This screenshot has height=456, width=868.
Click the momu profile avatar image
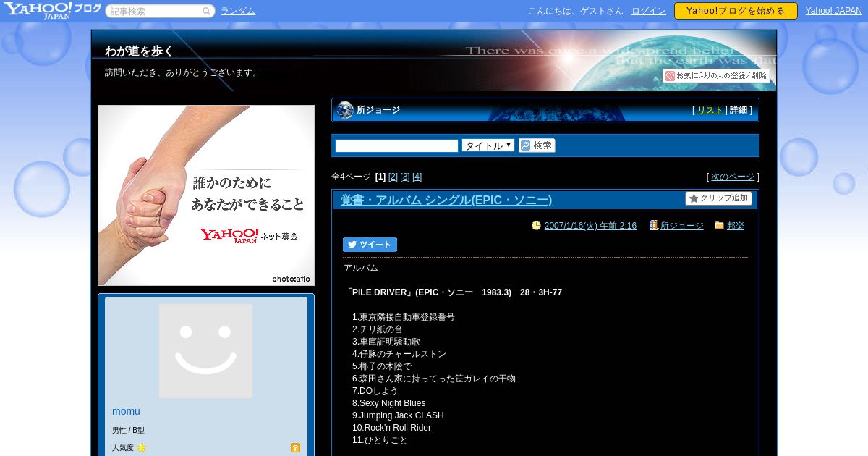pyautogui.click(x=205, y=351)
